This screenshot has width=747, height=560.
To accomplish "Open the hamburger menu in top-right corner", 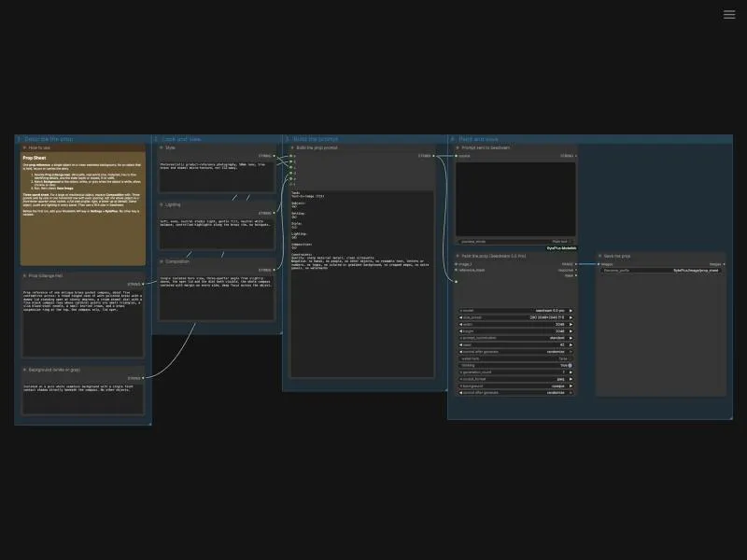I will point(729,14).
